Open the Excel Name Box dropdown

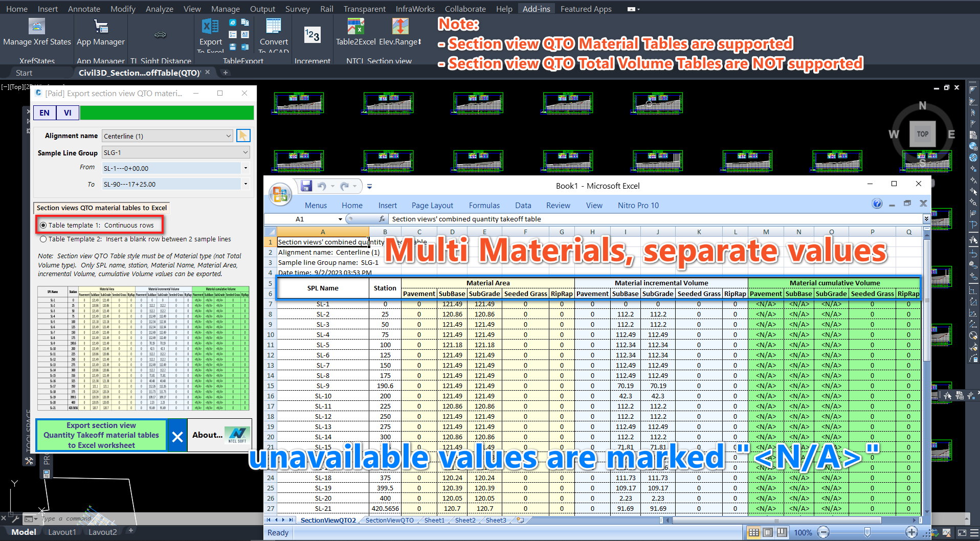tap(340, 219)
